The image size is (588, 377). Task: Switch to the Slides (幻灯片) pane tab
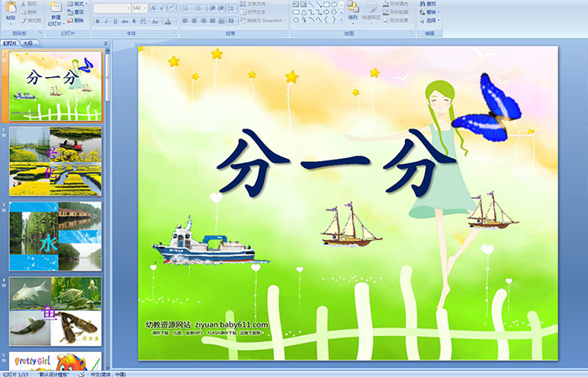click(9, 43)
